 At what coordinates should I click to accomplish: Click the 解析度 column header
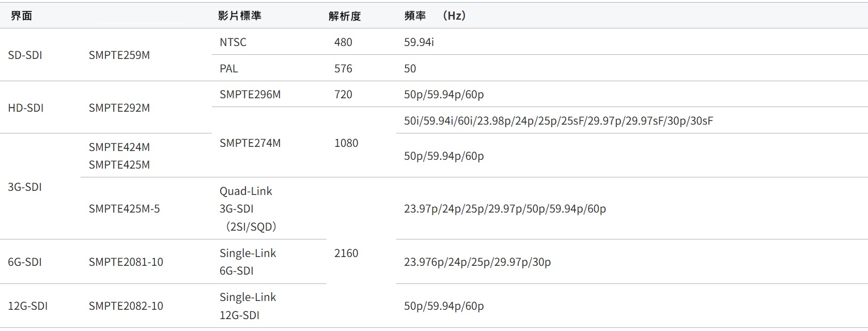(344, 16)
